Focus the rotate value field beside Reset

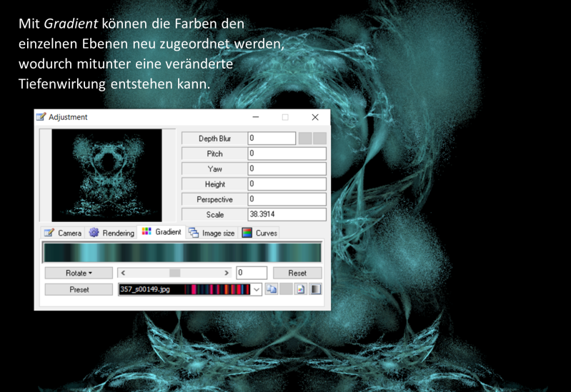click(252, 273)
